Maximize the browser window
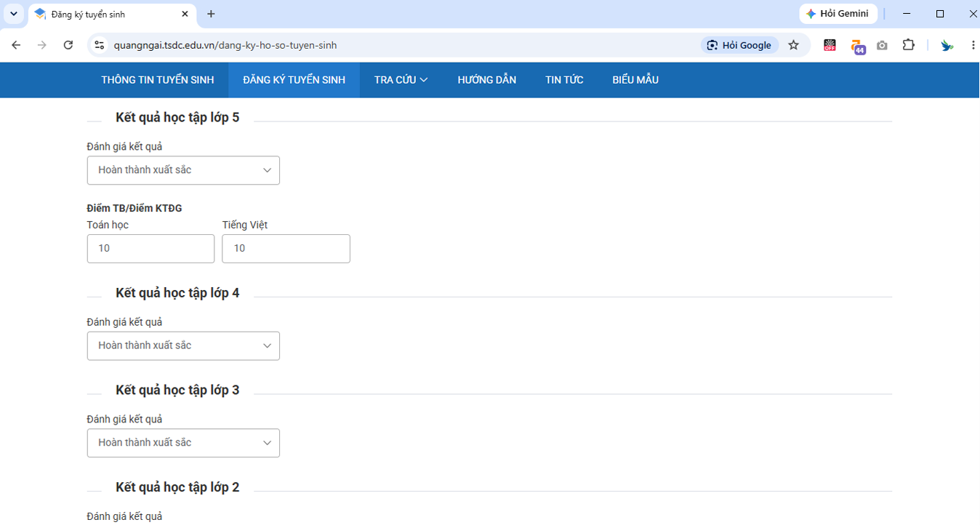 [x=940, y=14]
